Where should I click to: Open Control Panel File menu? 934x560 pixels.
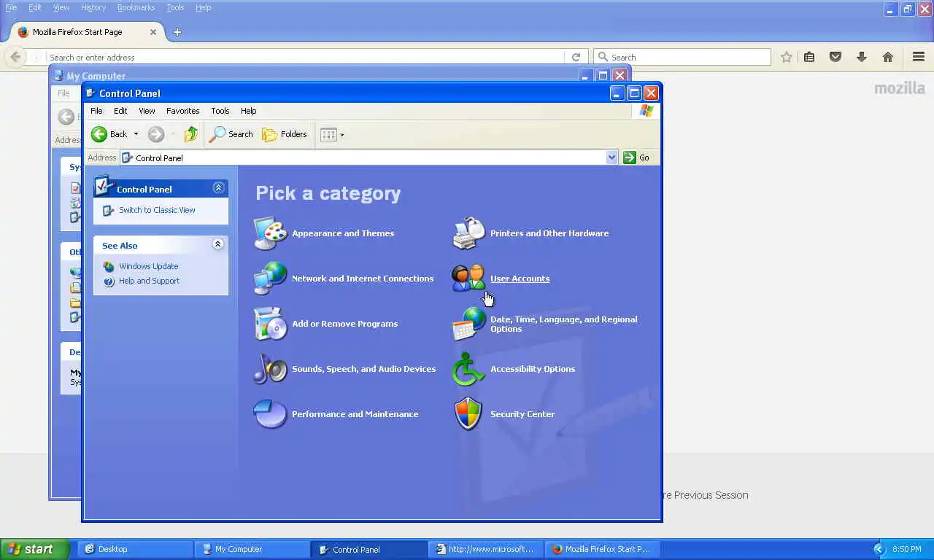(x=96, y=111)
